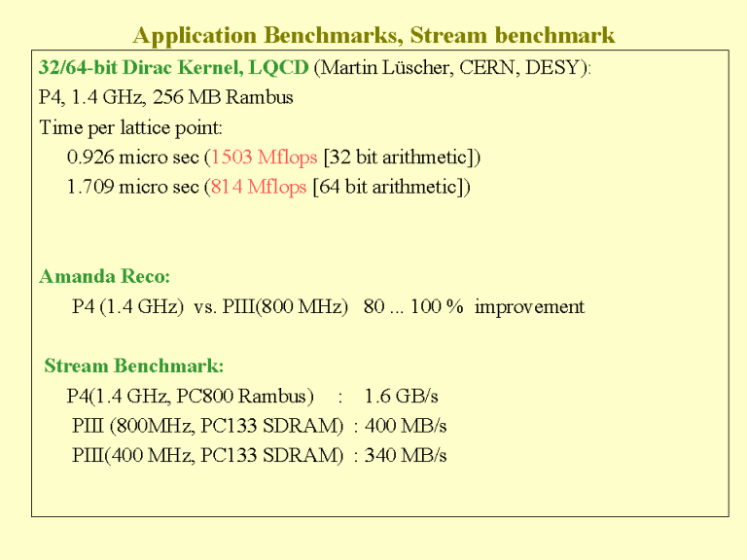Select the red text '814 Mflops'
Screen dimensions: 747x560
pyautogui.click(x=259, y=187)
